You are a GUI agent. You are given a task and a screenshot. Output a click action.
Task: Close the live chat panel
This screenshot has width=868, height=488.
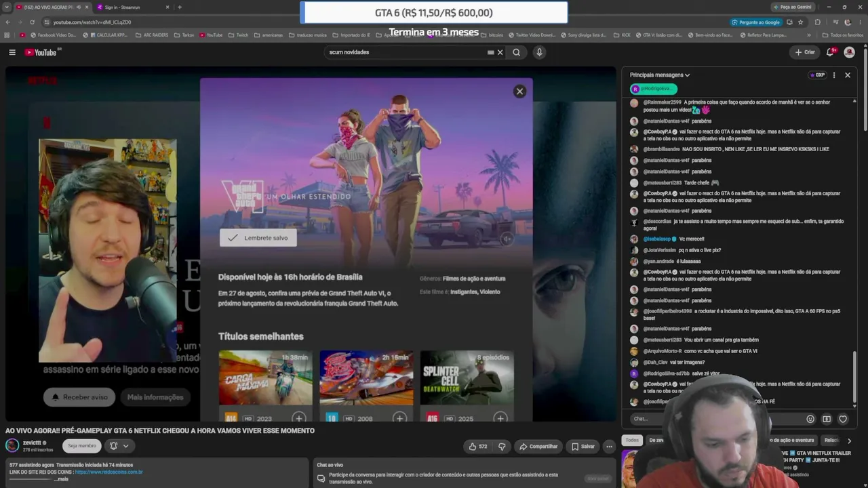(848, 75)
